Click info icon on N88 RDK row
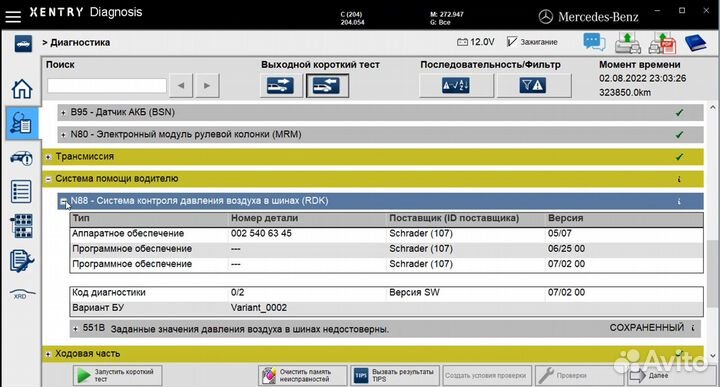The width and height of the screenshot is (720, 387). pos(679,201)
